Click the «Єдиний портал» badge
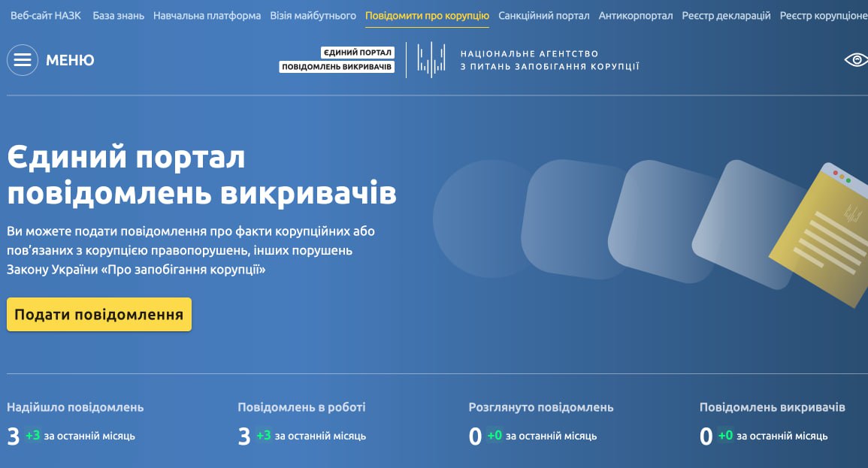868x468 pixels. pos(358,53)
